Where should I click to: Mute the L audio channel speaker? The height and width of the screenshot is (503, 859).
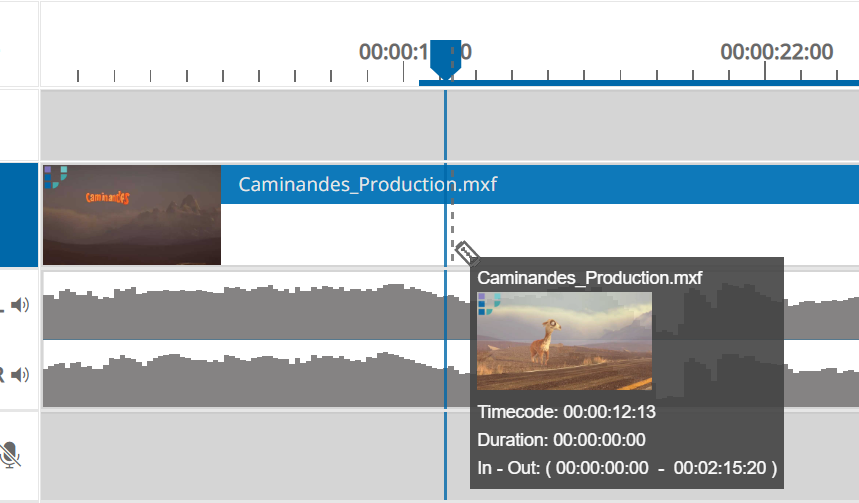[x=19, y=305]
